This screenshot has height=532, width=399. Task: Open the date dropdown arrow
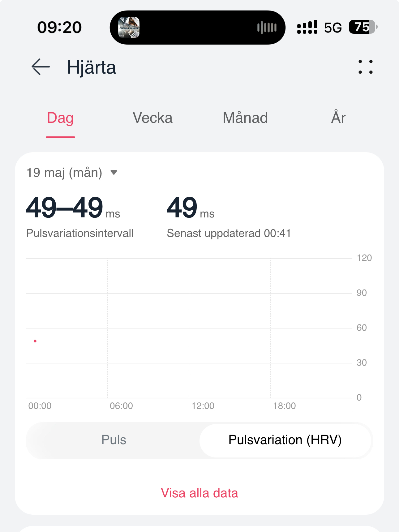[x=114, y=173]
